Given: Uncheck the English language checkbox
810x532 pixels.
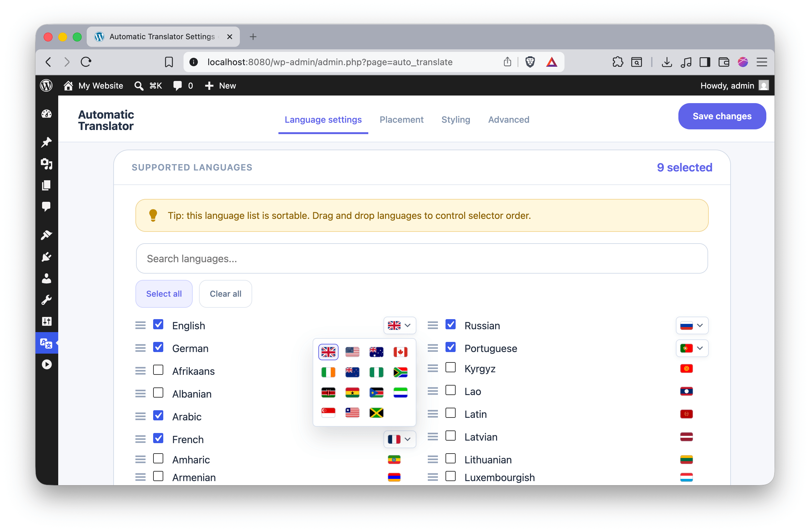Looking at the screenshot, I should 158,325.
